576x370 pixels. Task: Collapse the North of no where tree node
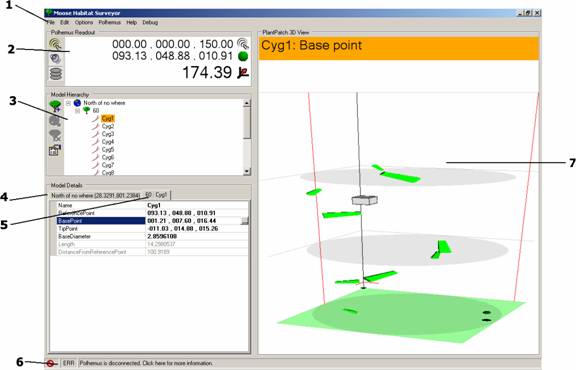point(68,103)
